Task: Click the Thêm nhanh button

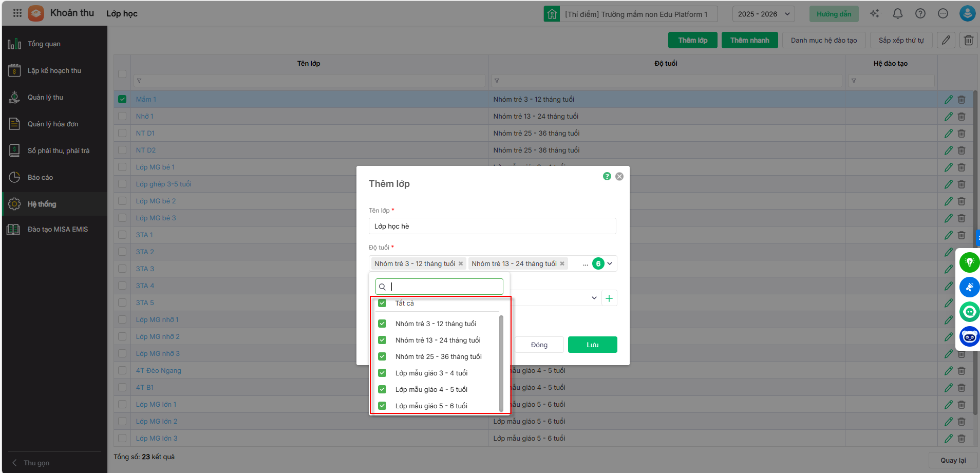Action: [750, 40]
